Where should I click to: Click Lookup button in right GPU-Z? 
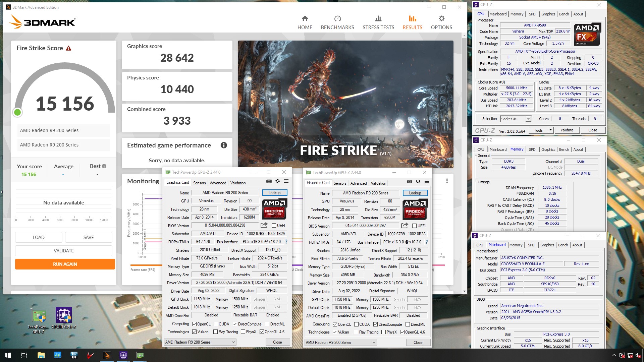click(415, 193)
